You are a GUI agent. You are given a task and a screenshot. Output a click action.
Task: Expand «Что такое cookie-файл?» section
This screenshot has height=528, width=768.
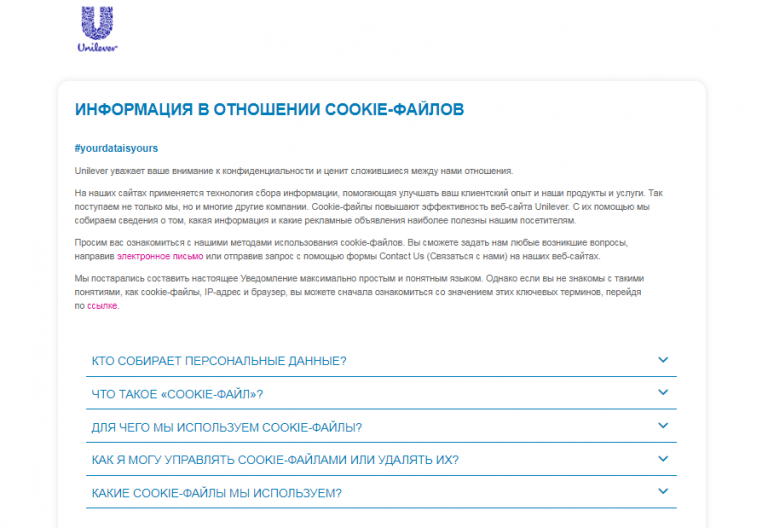pyautogui.click(x=381, y=394)
